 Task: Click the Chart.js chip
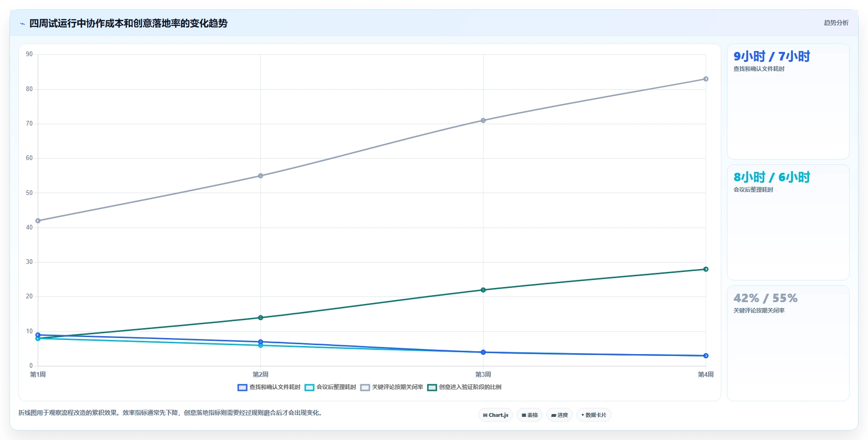(495, 415)
